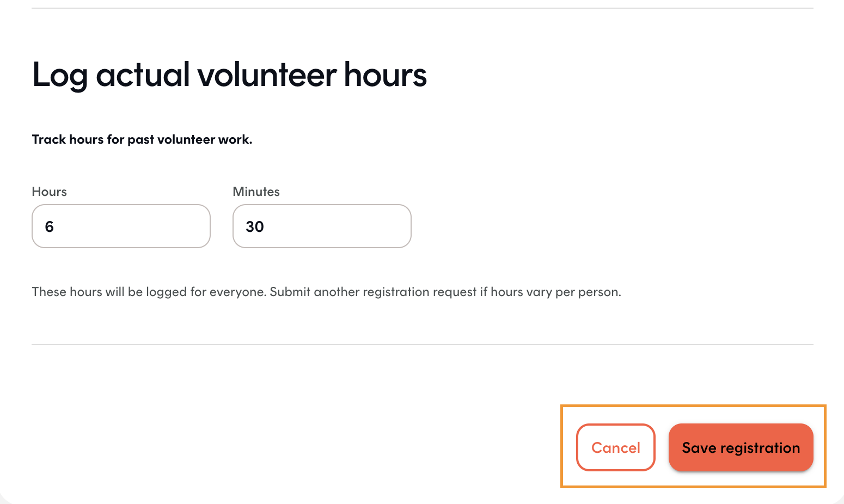This screenshot has height=504, width=844.
Task: Click the 'These hours will be logged for everyone' sentence
Action: tap(149, 292)
